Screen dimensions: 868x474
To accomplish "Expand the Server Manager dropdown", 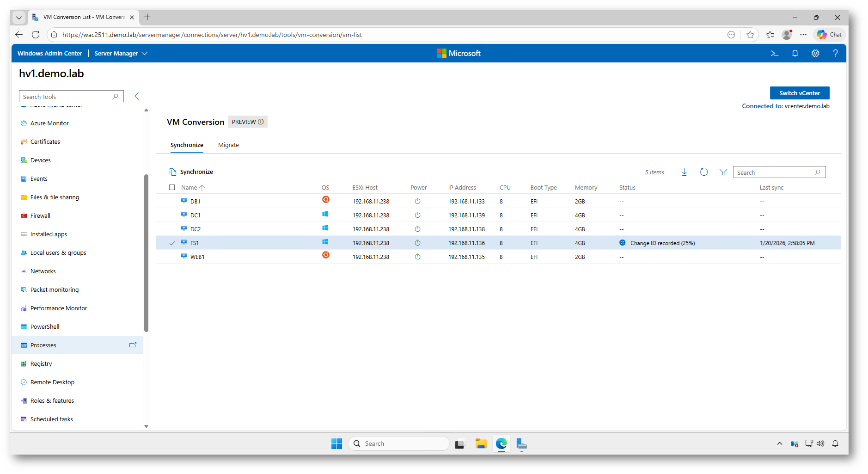I will (121, 54).
